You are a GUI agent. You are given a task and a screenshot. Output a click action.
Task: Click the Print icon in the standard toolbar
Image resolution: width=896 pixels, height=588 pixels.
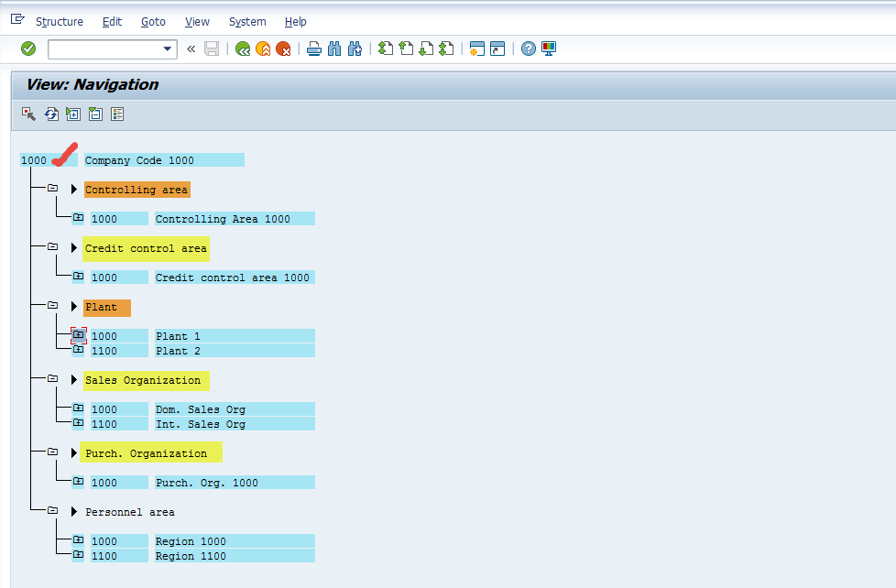tap(313, 49)
